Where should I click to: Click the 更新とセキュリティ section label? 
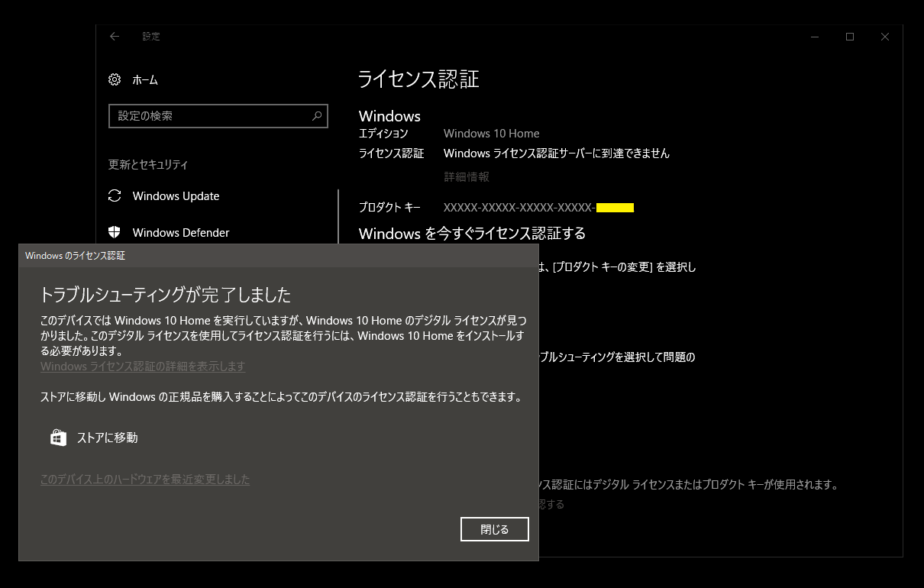point(148,164)
